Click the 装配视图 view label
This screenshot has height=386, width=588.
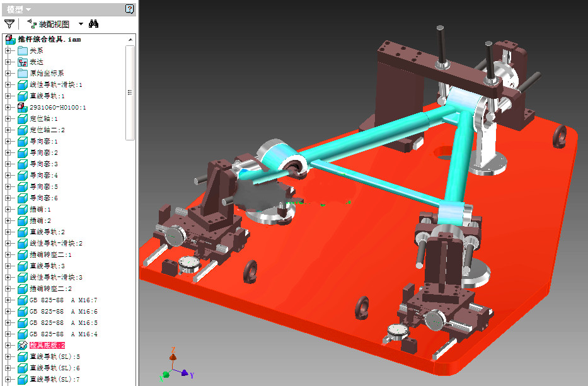[x=54, y=25]
